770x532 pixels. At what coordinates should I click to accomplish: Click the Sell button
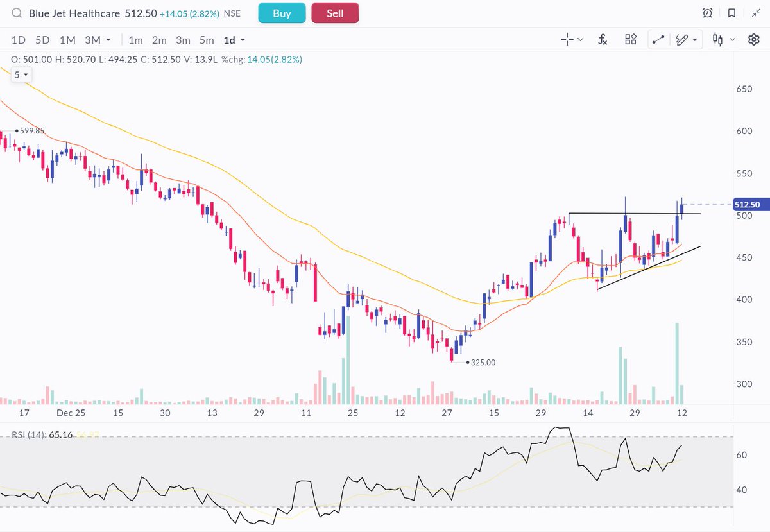click(335, 13)
